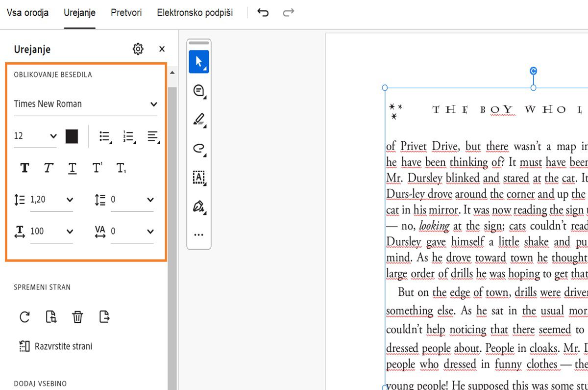Open the comment tool in toolbar
The image size is (588, 390).
pyautogui.click(x=198, y=91)
